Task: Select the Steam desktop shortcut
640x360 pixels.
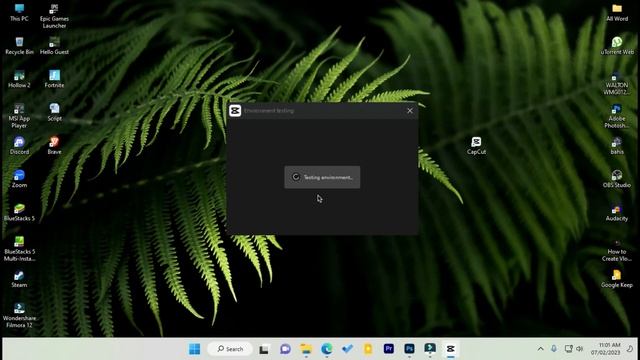Action: pos(19,279)
